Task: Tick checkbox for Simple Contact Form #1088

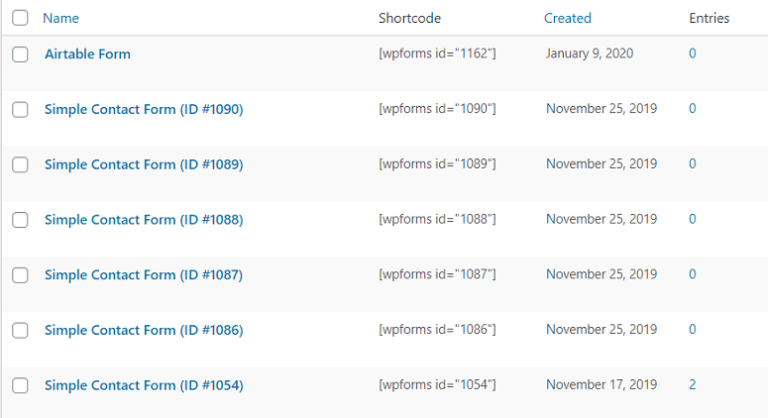Action: pyautogui.click(x=20, y=220)
